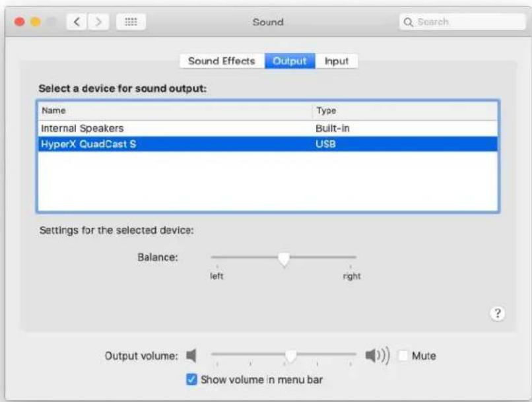Go forward with the right arrow button

coord(98,22)
